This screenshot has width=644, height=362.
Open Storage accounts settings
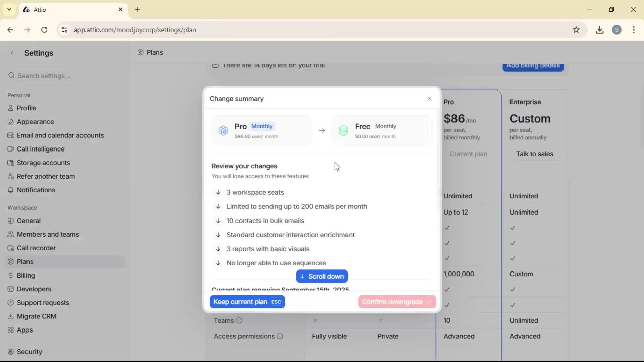[x=43, y=163]
